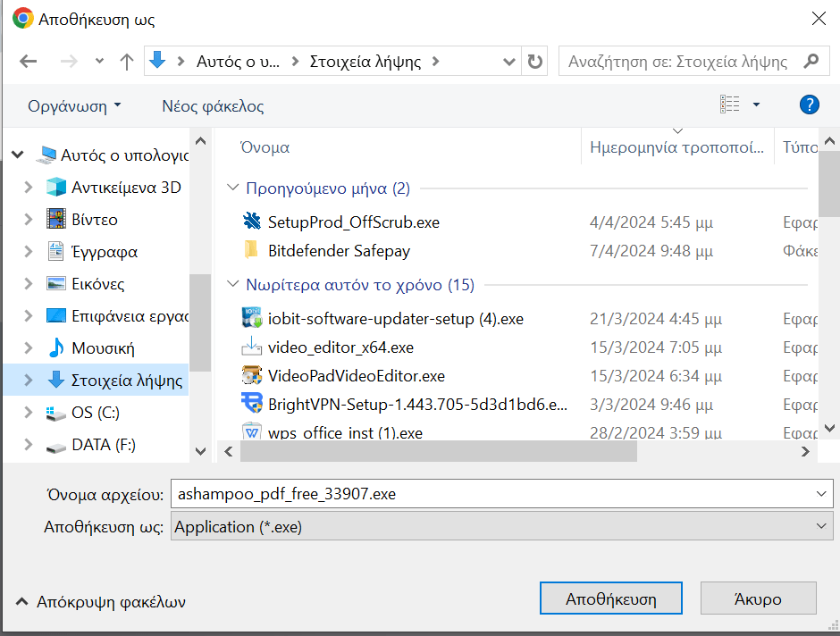Open the recent locations dropdown arrow
Image resolution: width=840 pixels, height=636 pixels.
pyautogui.click(x=99, y=61)
